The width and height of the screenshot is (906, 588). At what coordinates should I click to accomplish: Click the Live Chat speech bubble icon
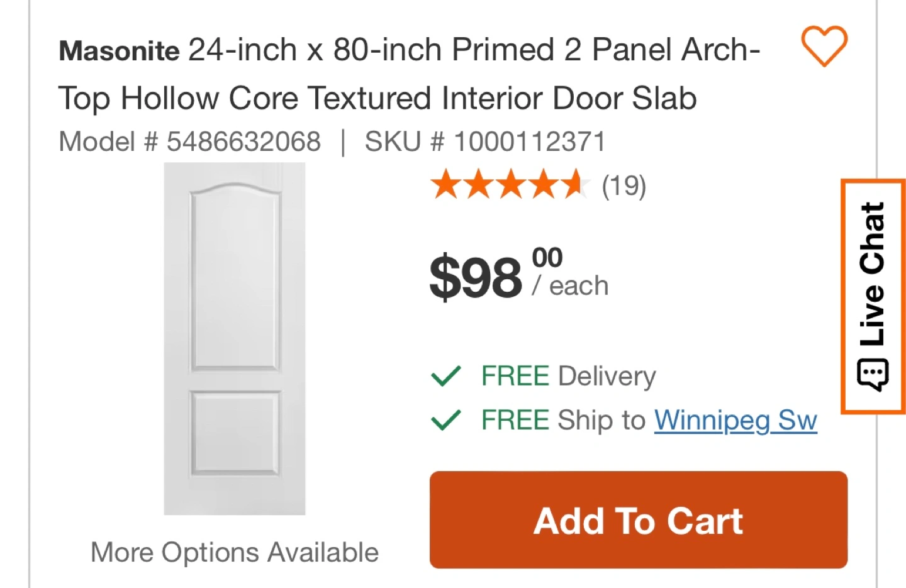tap(873, 375)
